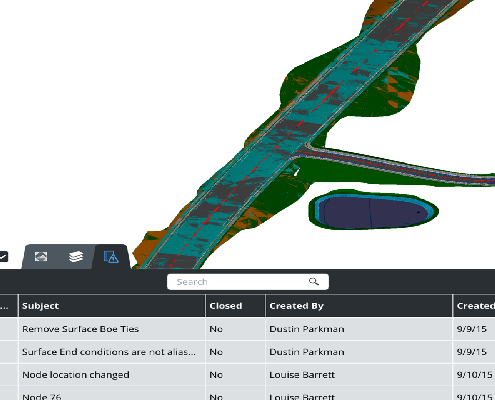Sort by the Subject column header
This screenshot has width=495, height=400.
(112, 306)
